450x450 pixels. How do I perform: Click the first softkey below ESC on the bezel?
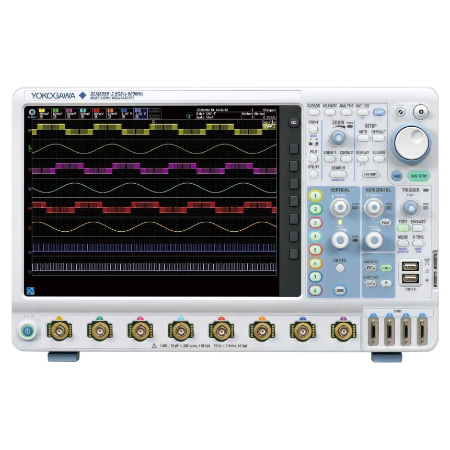pos(294,148)
